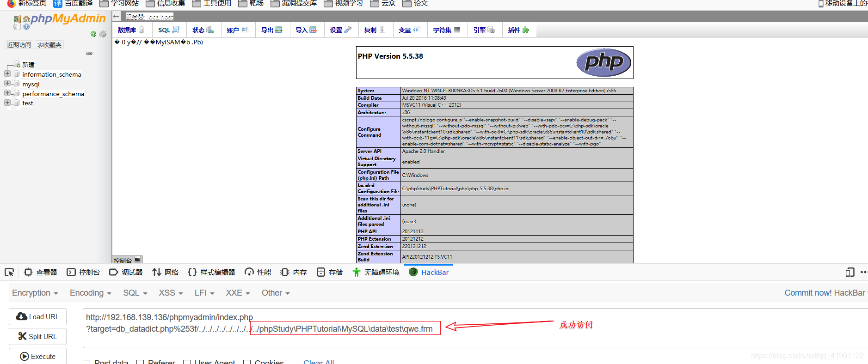Image resolution: width=868 pixels, height=364 pixels.
Task: Open the 数据库 databases tab
Action: pyautogui.click(x=131, y=30)
